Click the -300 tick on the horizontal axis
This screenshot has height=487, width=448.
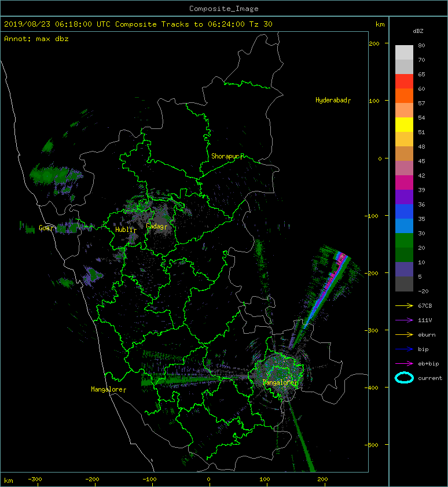[x=35, y=479]
